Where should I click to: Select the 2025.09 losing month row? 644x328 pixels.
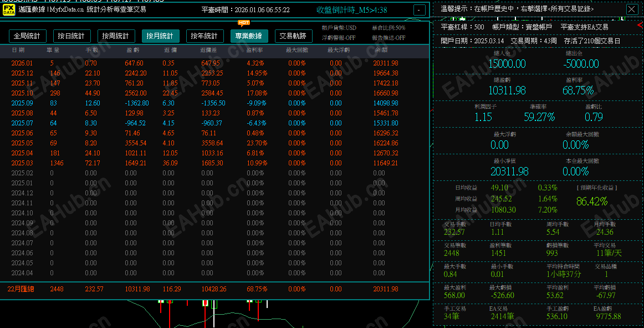(214, 103)
